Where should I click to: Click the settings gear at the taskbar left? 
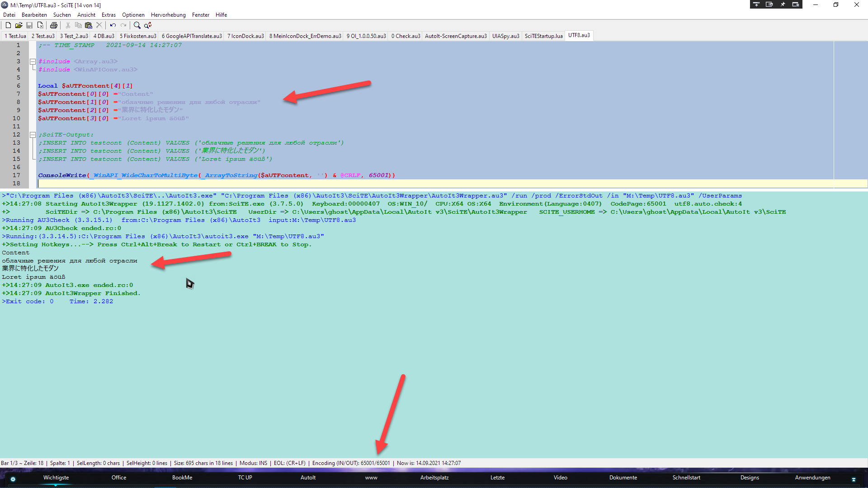[13, 479]
